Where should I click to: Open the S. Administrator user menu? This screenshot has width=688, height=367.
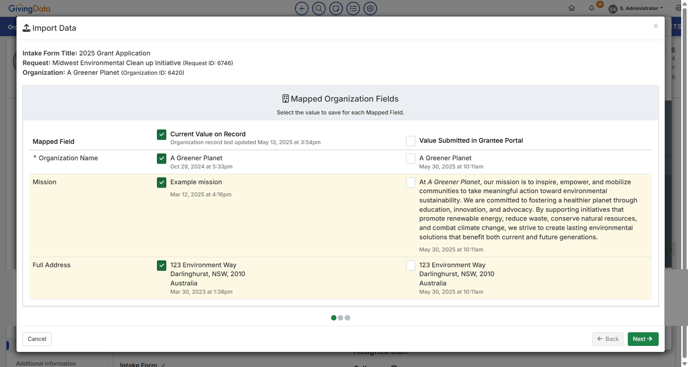tap(636, 8)
